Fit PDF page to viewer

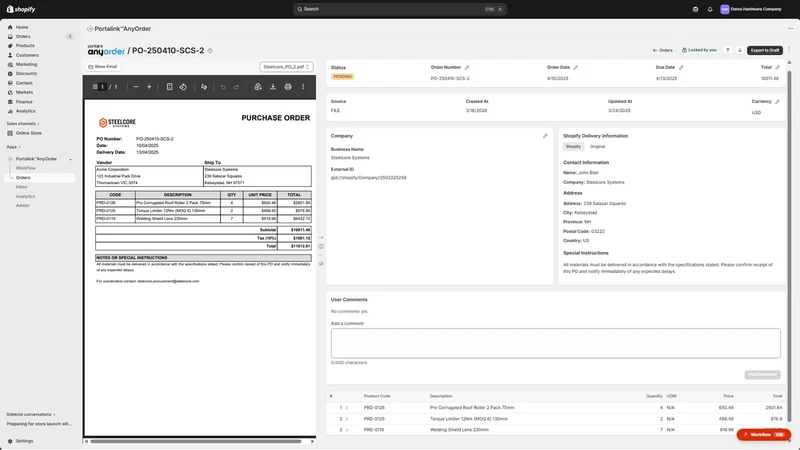tap(169, 87)
